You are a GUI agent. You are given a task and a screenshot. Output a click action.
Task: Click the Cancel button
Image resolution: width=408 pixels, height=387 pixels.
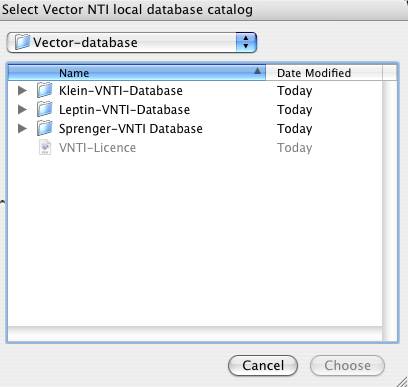click(263, 365)
